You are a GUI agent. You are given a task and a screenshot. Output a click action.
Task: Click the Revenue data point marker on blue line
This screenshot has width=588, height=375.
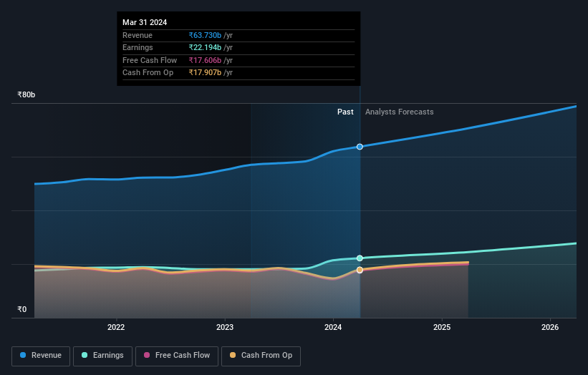[x=360, y=147]
